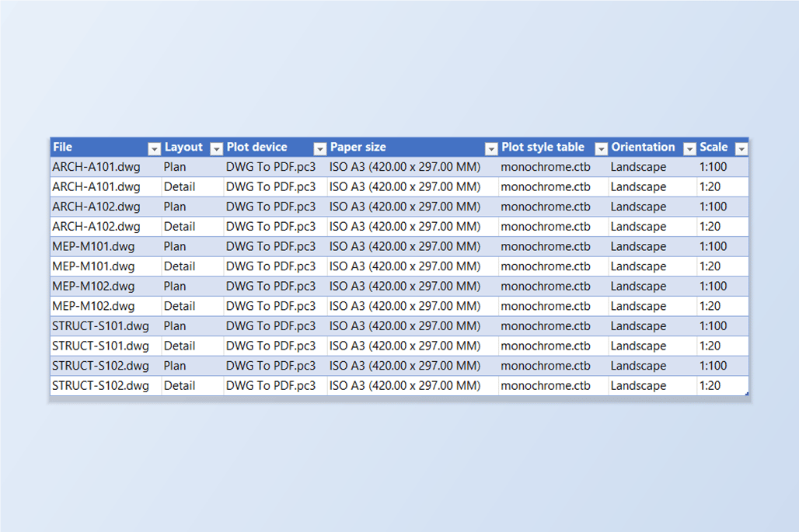The image size is (799, 532).
Task: Select the ISO A3 paper size cell for MEP-M101.dwg Detail
Action: tap(412, 266)
